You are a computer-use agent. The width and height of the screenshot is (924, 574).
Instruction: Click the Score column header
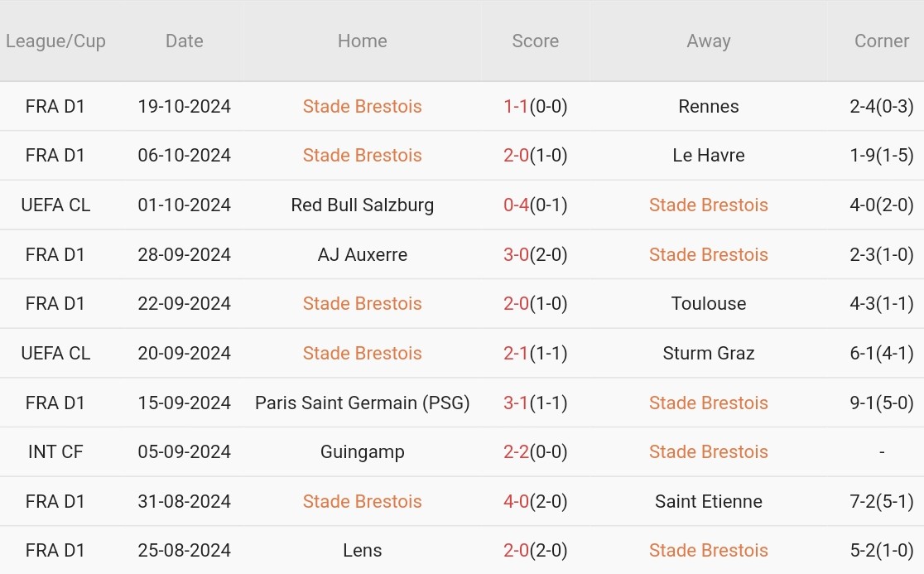tap(535, 41)
